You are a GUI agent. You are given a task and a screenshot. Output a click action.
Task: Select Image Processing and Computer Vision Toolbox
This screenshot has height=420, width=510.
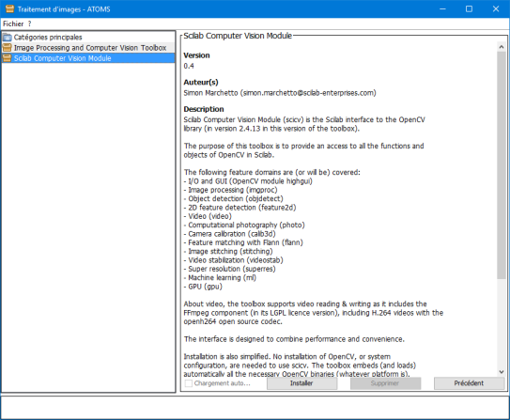tap(90, 48)
